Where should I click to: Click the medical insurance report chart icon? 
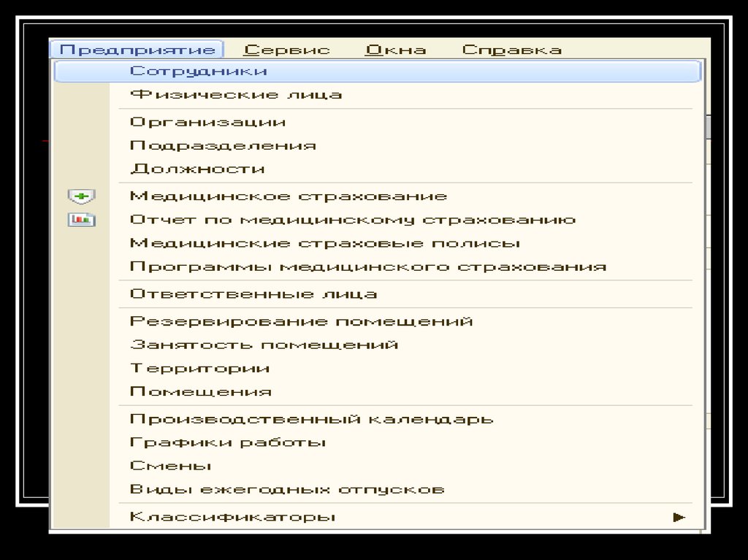point(81,219)
